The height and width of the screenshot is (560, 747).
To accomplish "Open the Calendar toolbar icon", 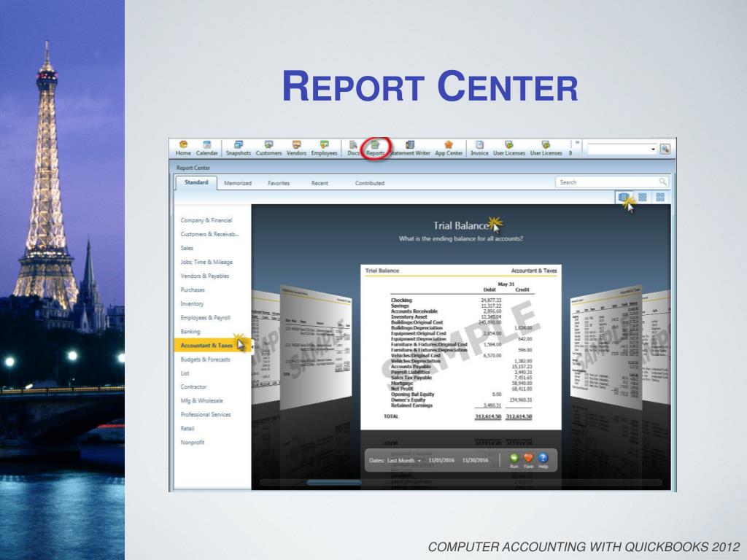I will coord(206,148).
